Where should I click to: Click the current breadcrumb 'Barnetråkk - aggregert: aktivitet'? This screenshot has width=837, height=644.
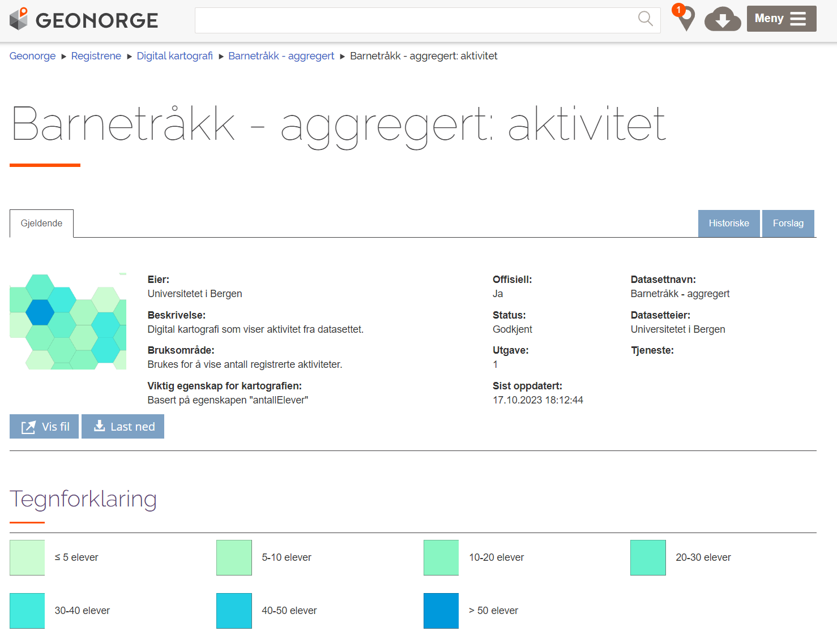pyautogui.click(x=424, y=56)
